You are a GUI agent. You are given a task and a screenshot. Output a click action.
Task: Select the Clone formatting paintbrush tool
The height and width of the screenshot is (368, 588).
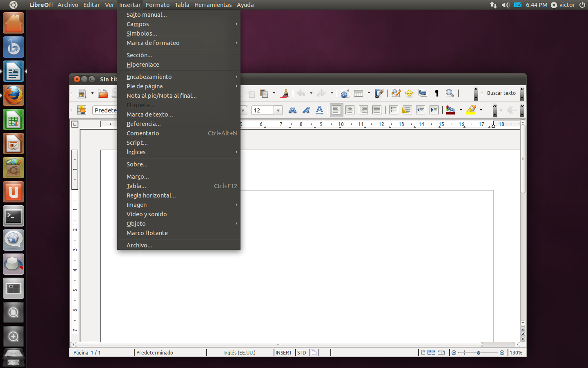[x=285, y=93]
